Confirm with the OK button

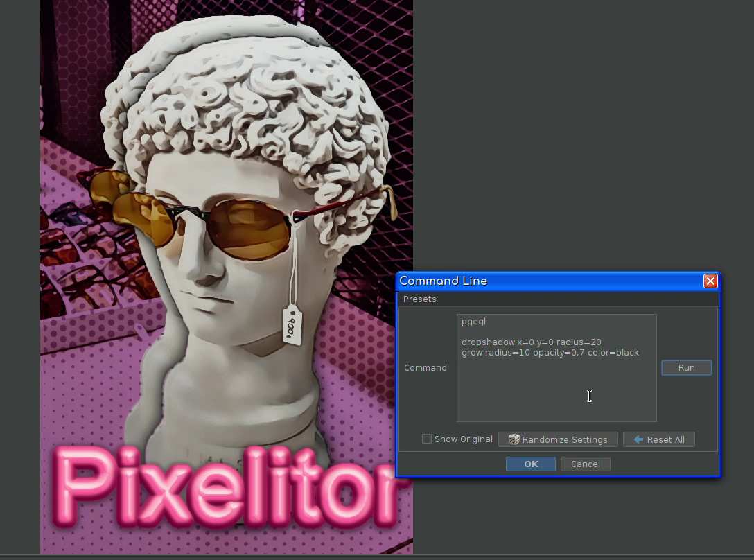click(x=531, y=464)
